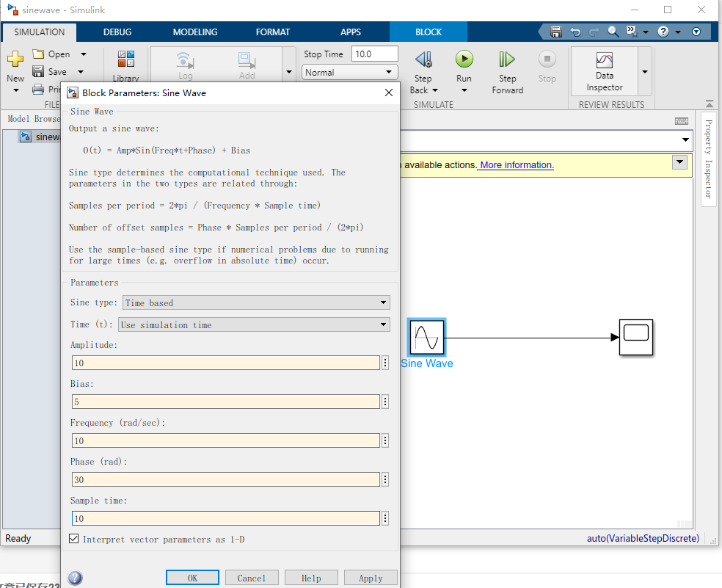Image resolution: width=722 pixels, height=588 pixels.
Task: Click the Phase (rad) input field
Action: [x=226, y=479]
